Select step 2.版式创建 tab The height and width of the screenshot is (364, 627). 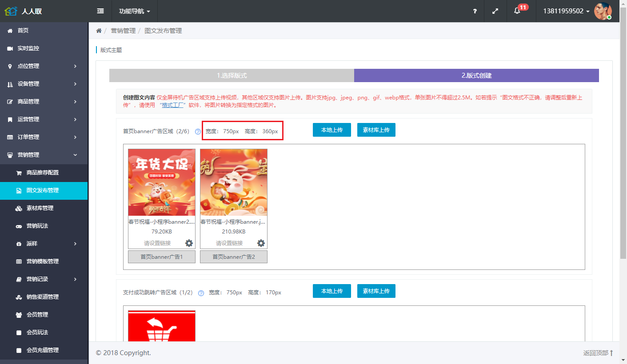click(x=476, y=75)
